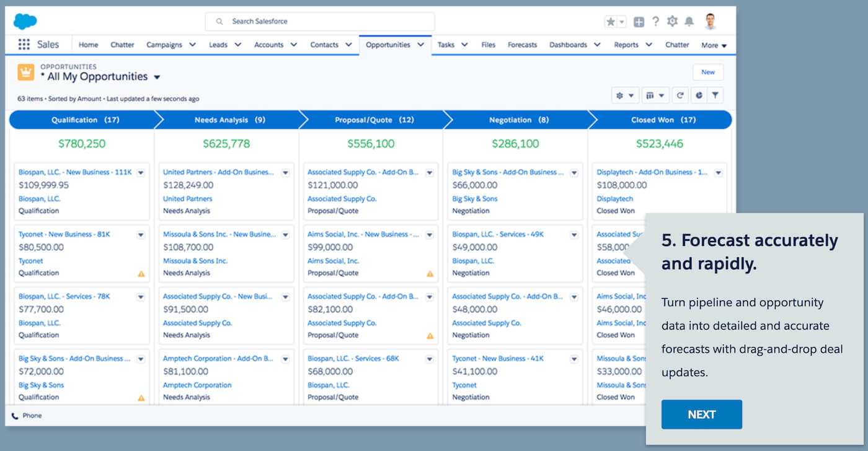The image size is (868, 451).
Task: Show the charts panel icon
Action: [699, 95]
